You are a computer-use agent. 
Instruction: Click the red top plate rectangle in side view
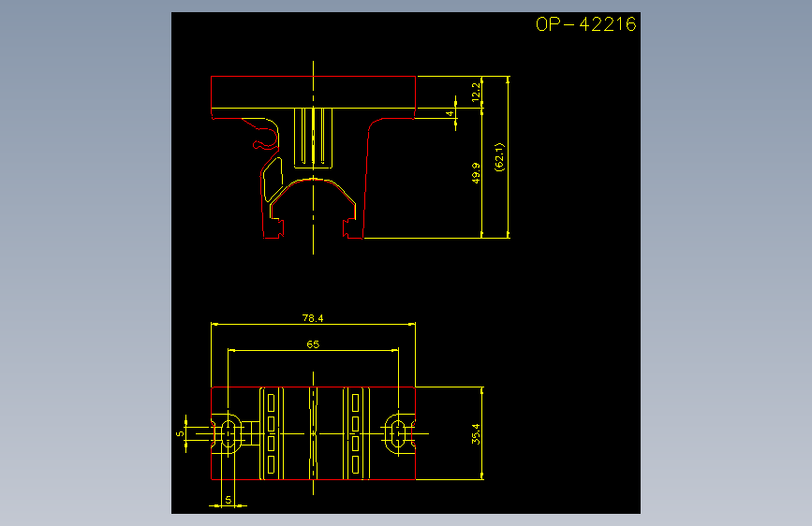coord(314,92)
